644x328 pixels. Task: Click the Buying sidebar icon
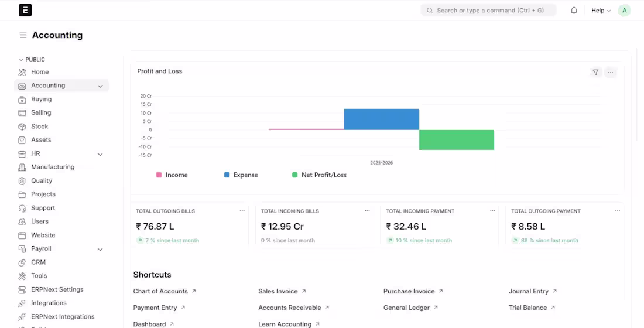tap(22, 100)
